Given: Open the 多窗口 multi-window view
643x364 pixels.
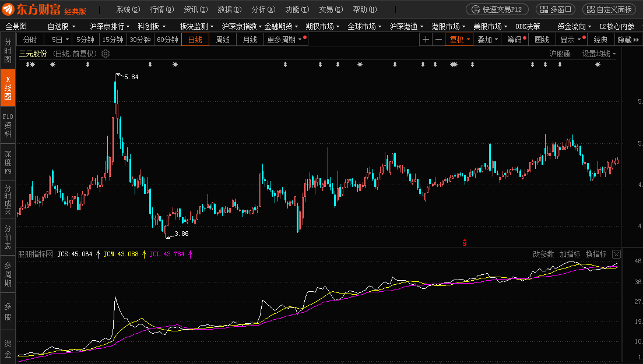Looking at the screenshot, I should [556, 9].
